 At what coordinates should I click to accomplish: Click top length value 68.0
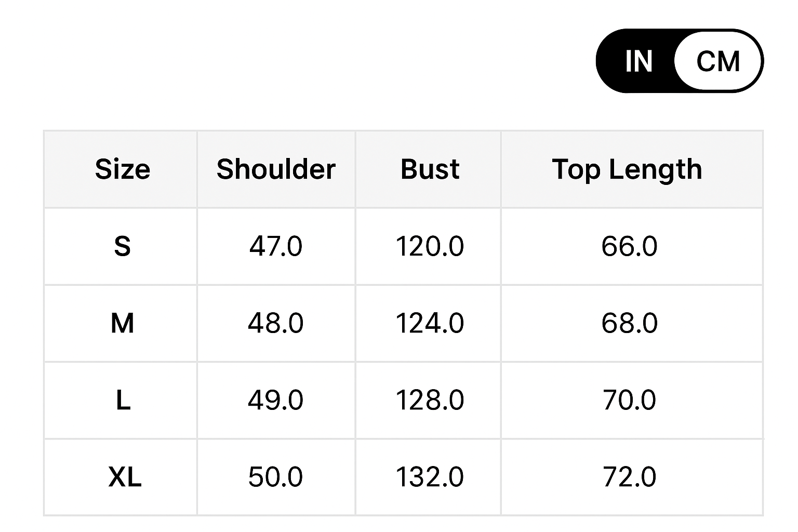[629, 323]
